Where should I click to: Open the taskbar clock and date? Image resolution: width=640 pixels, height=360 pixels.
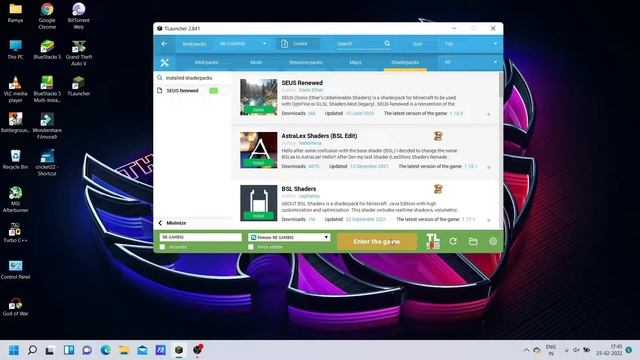[x=609, y=350]
